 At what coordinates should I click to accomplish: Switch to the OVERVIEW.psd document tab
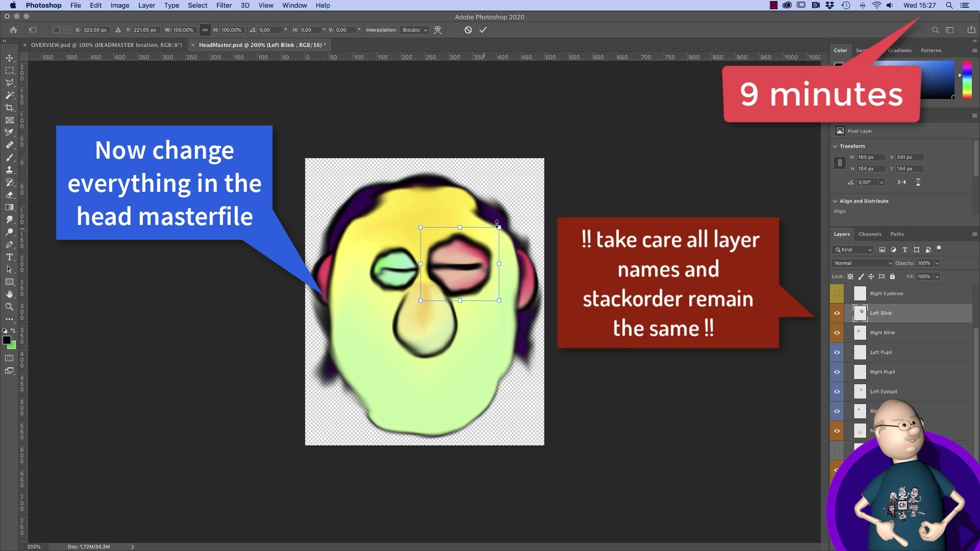tap(106, 45)
